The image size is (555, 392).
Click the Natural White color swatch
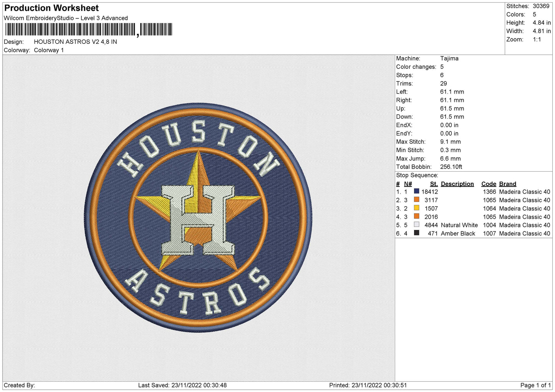[x=416, y=225]
